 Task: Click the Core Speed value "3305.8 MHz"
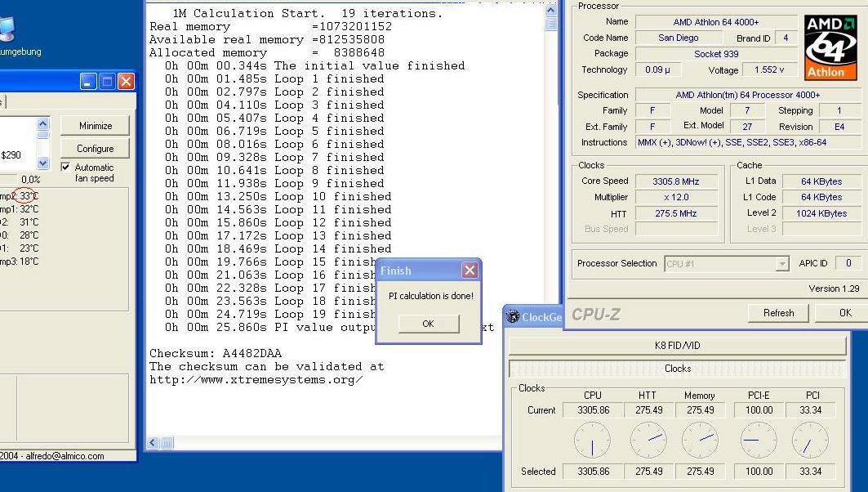pyautogui.click(x=676, y=181)
